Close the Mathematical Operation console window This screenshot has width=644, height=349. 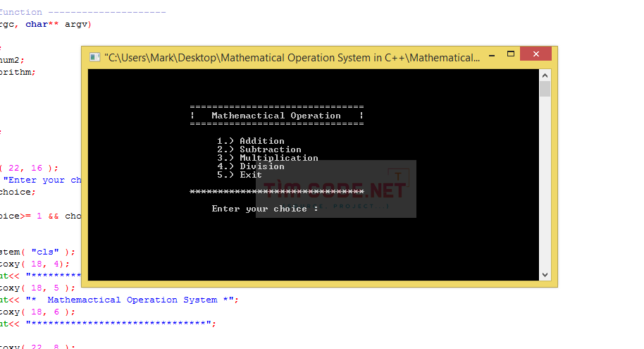pyautogui.click(x=535, y=54)
